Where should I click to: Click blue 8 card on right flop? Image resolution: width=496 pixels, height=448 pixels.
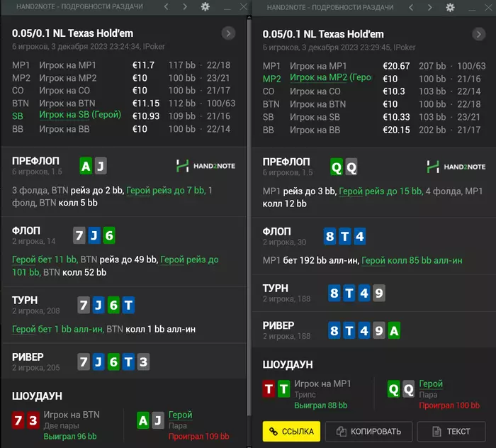pyautogui.click(x=329, y=236)
